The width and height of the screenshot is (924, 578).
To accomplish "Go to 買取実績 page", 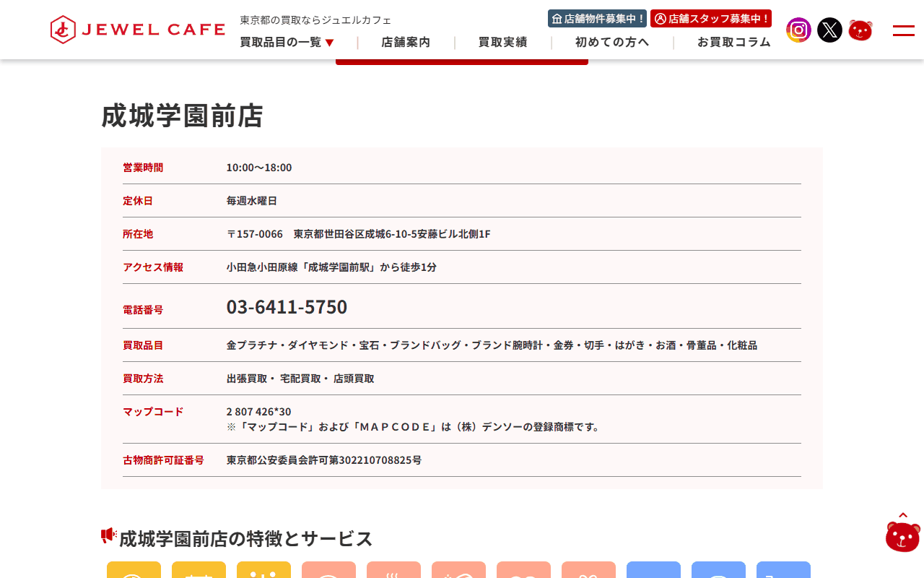I will click(503, 43).
